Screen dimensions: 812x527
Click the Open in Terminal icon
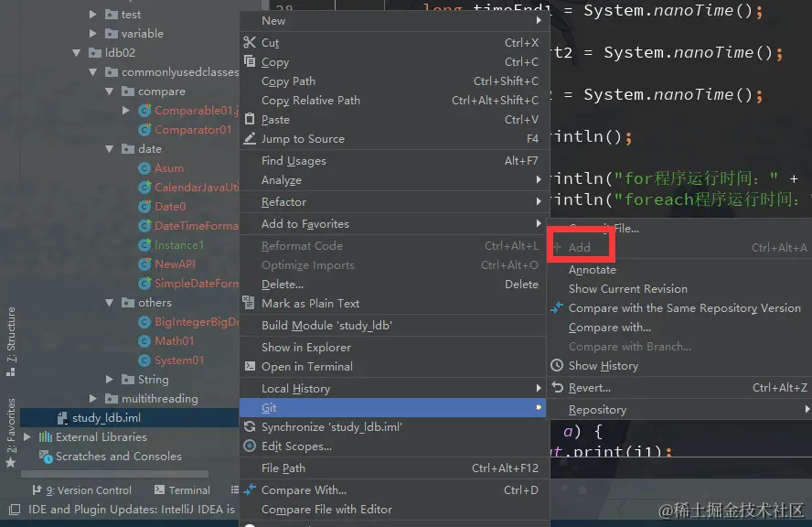click(250, 366)
